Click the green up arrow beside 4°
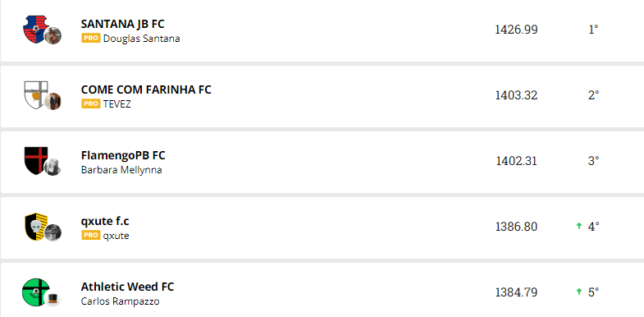 pyautogui.click(x=579, y=226)
